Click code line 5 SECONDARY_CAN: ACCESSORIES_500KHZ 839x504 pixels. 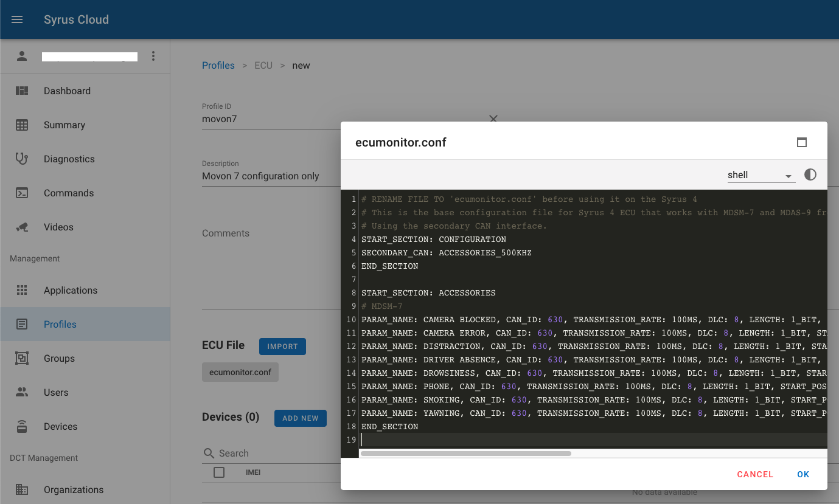click(x=447, y=252)
